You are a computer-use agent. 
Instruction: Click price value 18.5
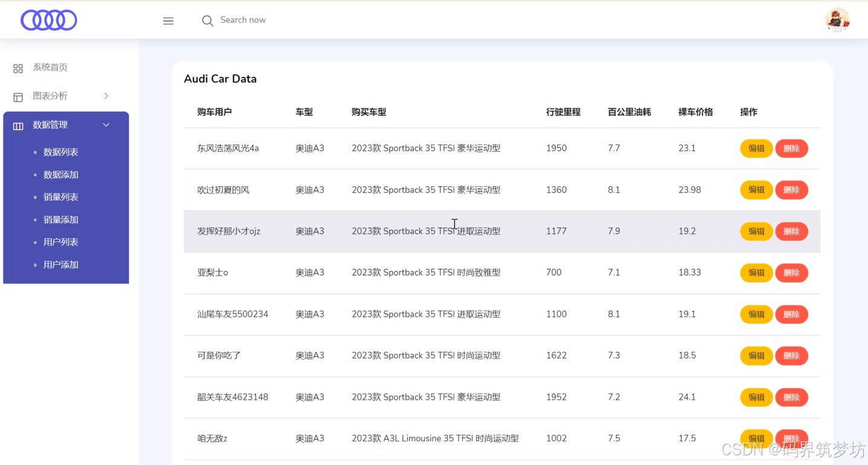pyautogui.click(x=687, y=356)
